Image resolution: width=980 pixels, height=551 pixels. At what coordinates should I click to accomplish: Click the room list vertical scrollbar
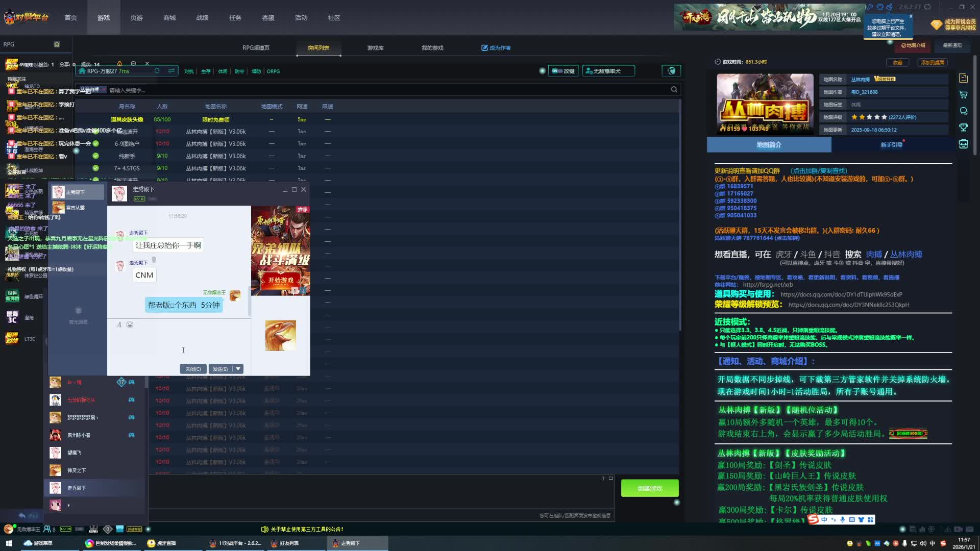(680, 214)
